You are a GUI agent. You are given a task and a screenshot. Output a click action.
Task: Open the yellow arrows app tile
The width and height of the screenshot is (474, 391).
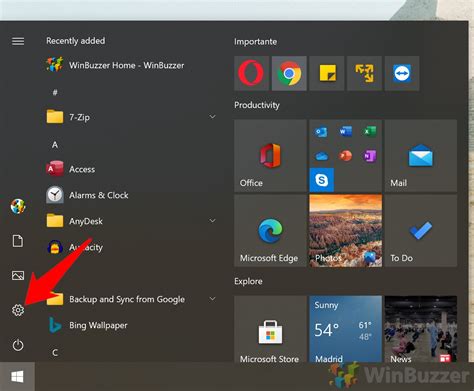click(x=364, y=73)
